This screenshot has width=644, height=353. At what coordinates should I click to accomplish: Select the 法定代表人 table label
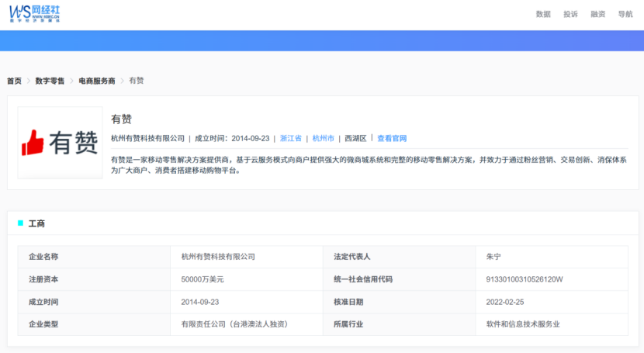352,257
